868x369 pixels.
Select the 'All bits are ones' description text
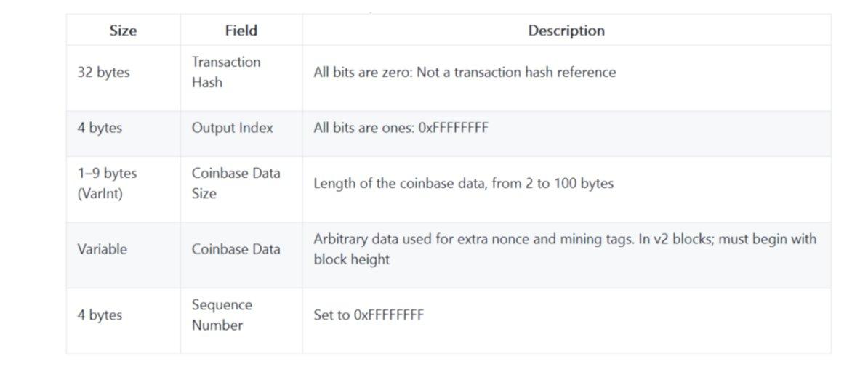pyautogui.click(x=401, y=128)
